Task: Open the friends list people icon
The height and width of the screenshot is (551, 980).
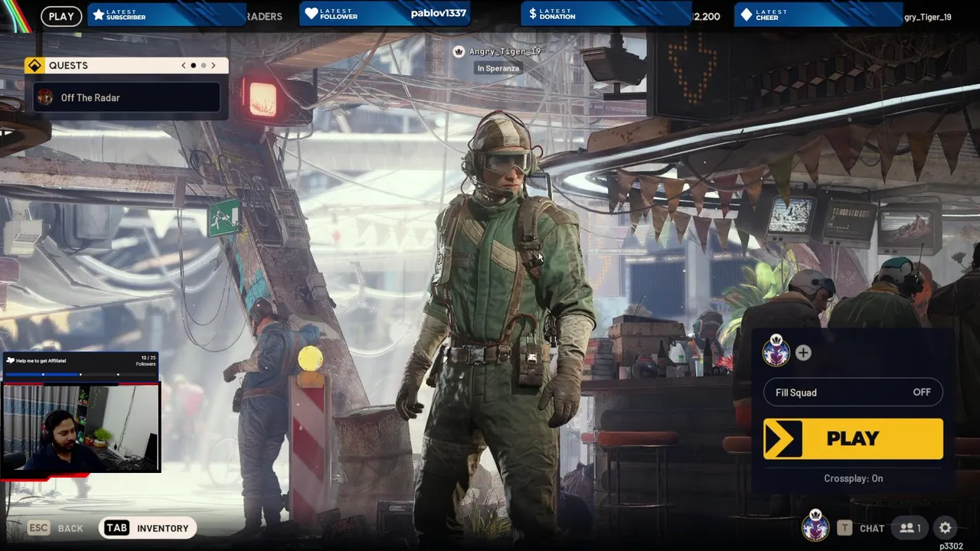Action: click(x=910, y=528)
